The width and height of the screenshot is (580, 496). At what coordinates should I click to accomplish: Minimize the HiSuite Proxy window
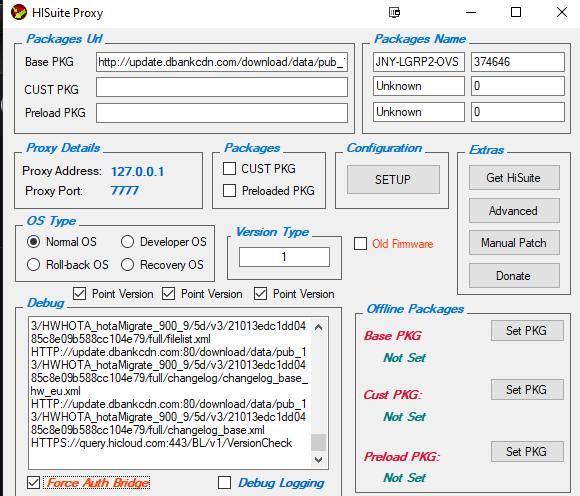pos(471,13)
